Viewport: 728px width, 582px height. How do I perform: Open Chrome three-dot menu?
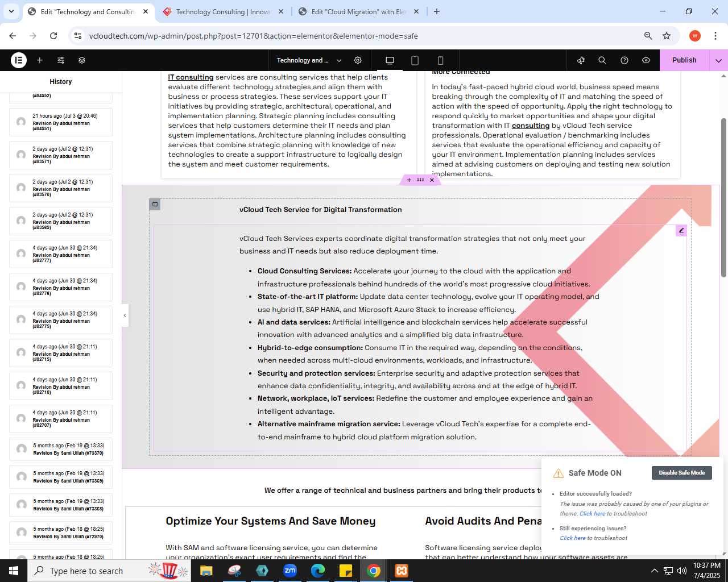pyautogui.click(x=715, y=36)
